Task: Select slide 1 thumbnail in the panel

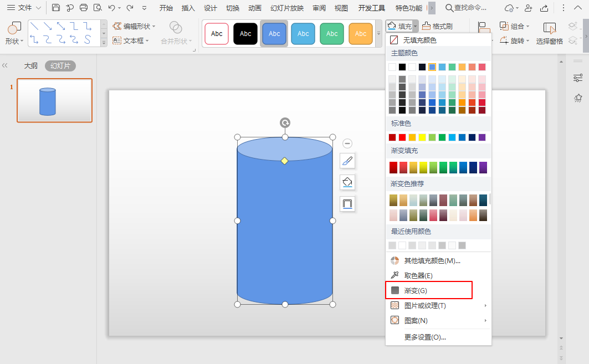Action: [x=54, y=100]
